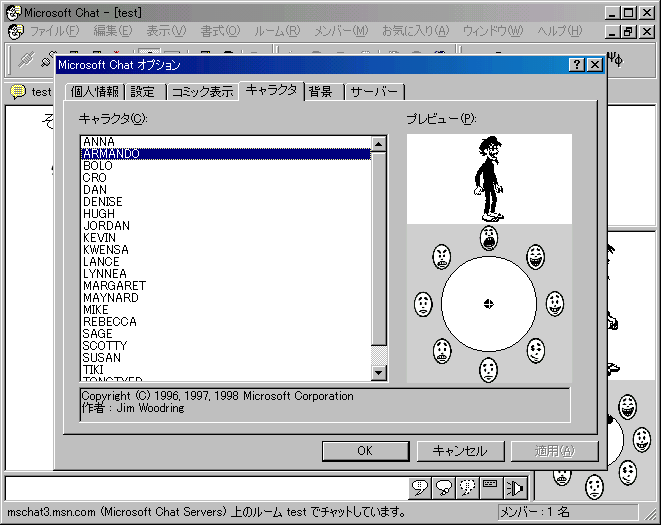Open the ヘルプ(H) menu

(x=559, y=31)
